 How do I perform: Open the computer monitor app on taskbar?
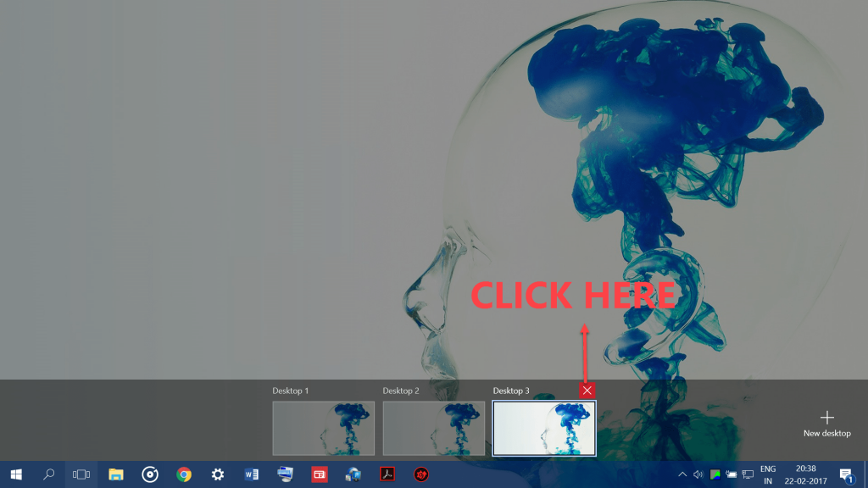point(285,474)
